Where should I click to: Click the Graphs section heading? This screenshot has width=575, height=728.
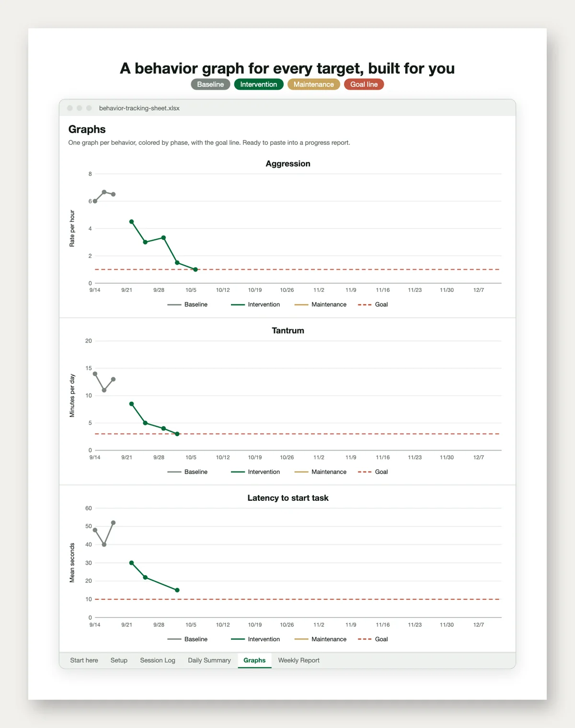[x=87, y=129]
